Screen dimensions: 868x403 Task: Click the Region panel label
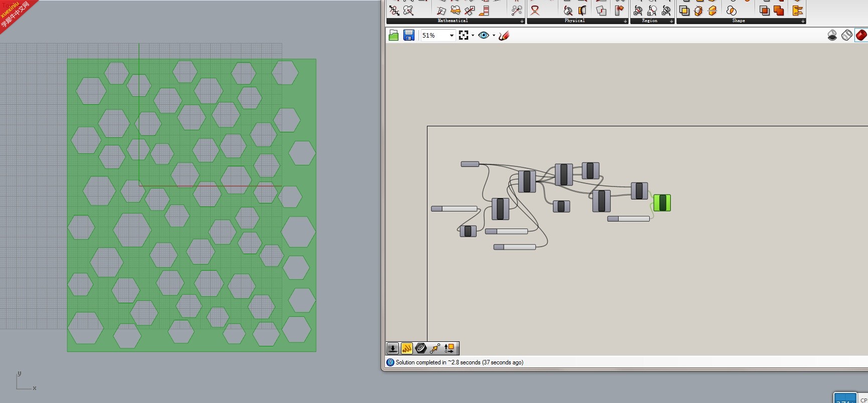coord(649,21)
